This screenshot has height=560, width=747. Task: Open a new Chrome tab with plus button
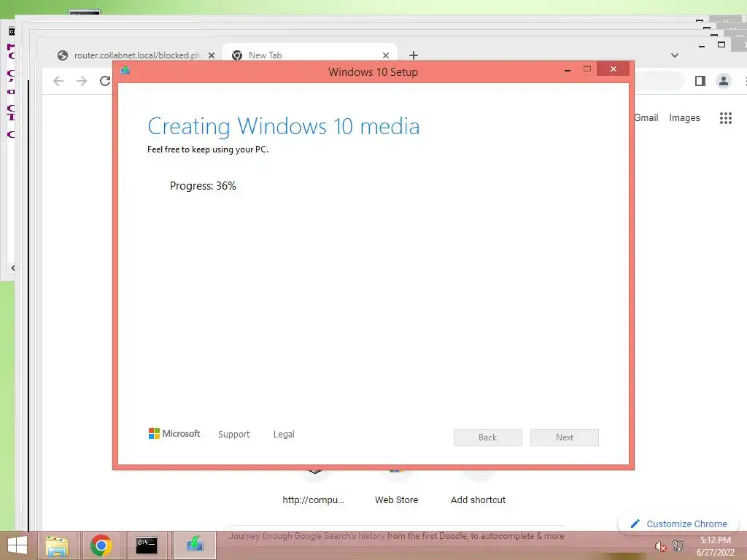[x=414, y=55]
